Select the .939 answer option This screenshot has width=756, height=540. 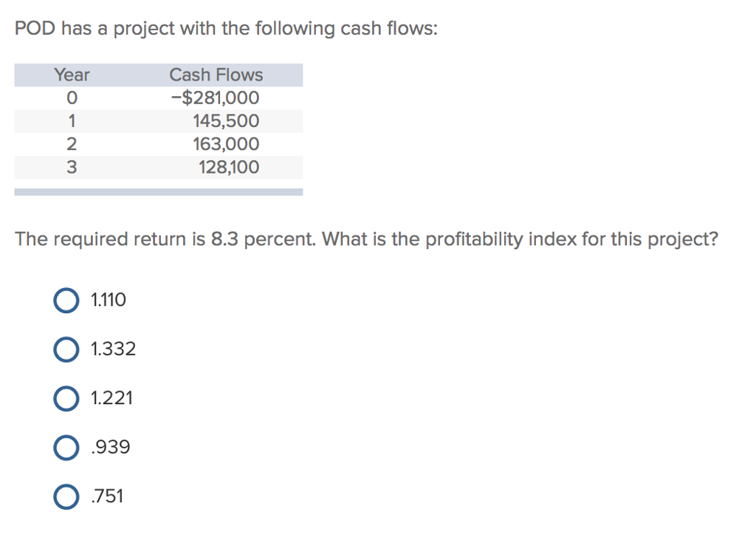[66, 447]
